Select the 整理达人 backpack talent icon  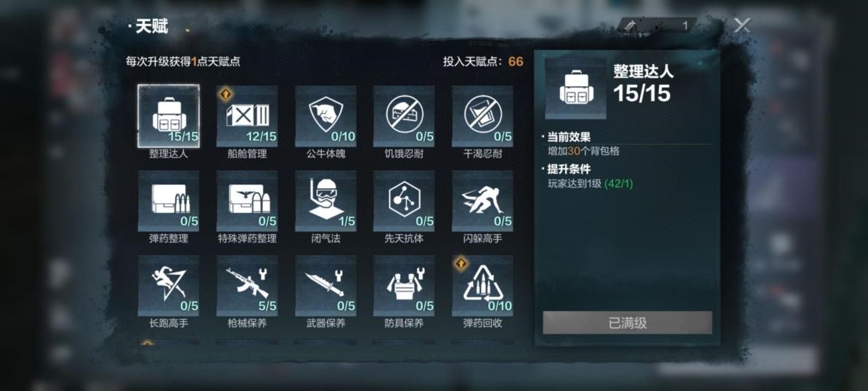pyautogui.click(x=169, y=116)
